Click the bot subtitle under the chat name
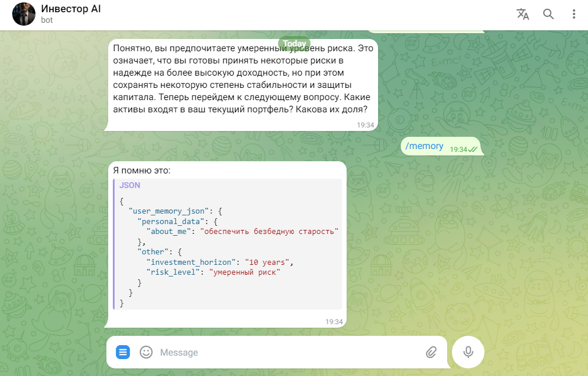This screenshot has height=376, width=588. click(x=47, y=20)
